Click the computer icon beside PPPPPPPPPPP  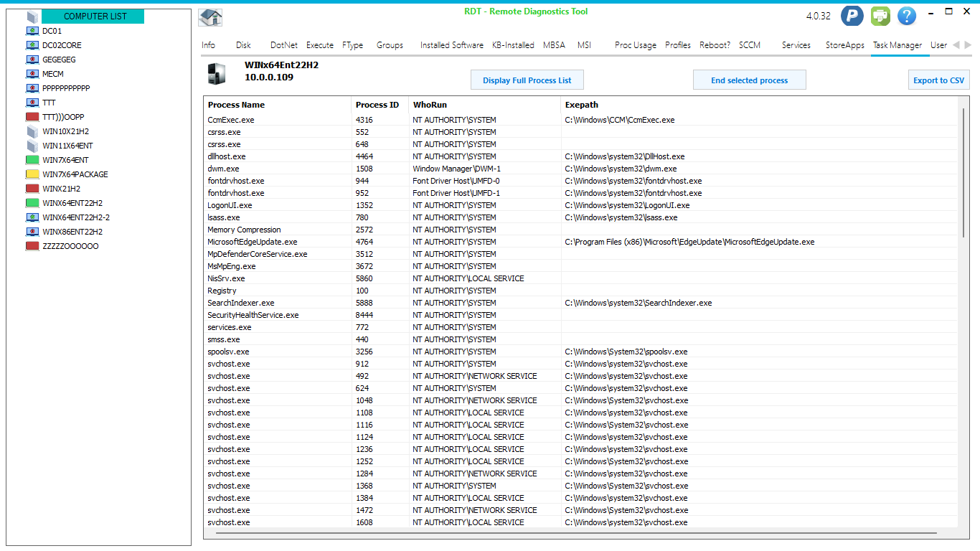[x=32, y=88]
